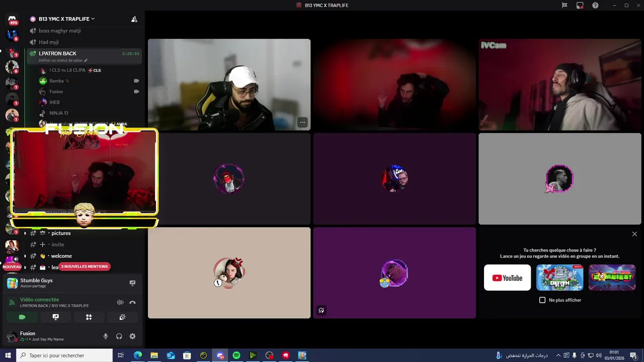Open Spotify from the taskbar

pyautogui.click(x=236, y=355)
